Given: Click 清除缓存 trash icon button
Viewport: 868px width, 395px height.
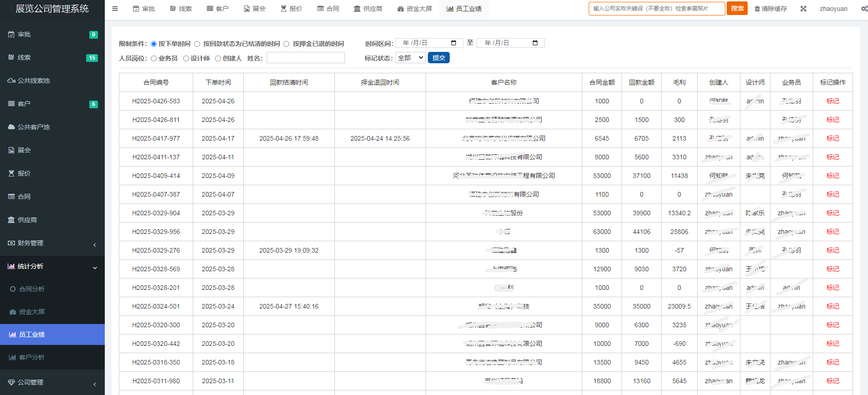Looking at the screenshot, I should click(771, 9).
